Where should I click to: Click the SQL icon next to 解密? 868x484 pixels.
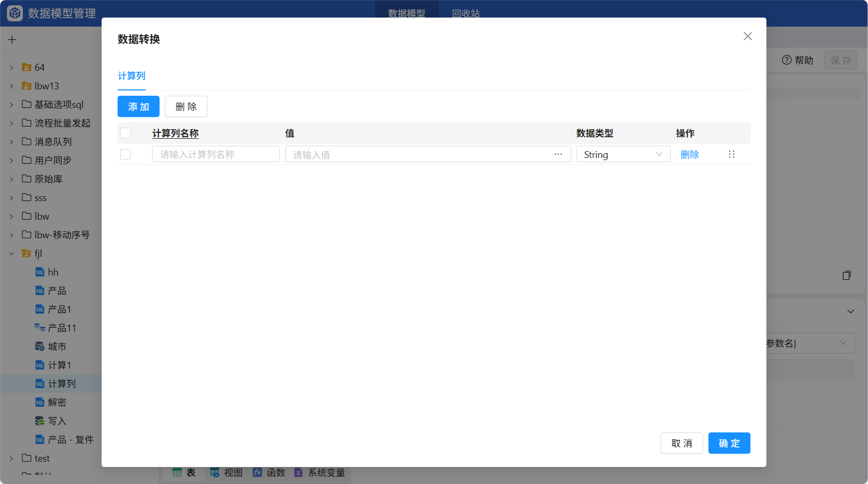(40, 403)
